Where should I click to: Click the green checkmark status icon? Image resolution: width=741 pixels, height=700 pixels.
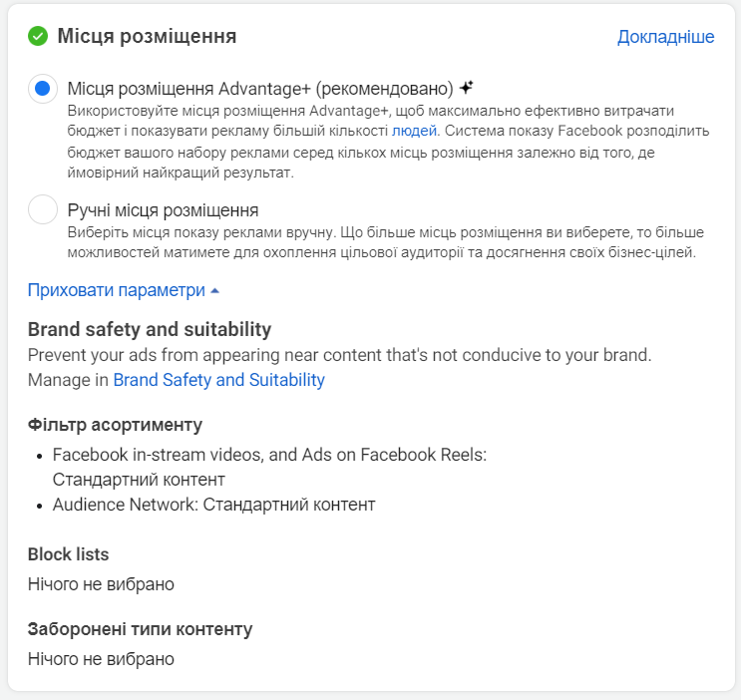(x=38, y=37)
